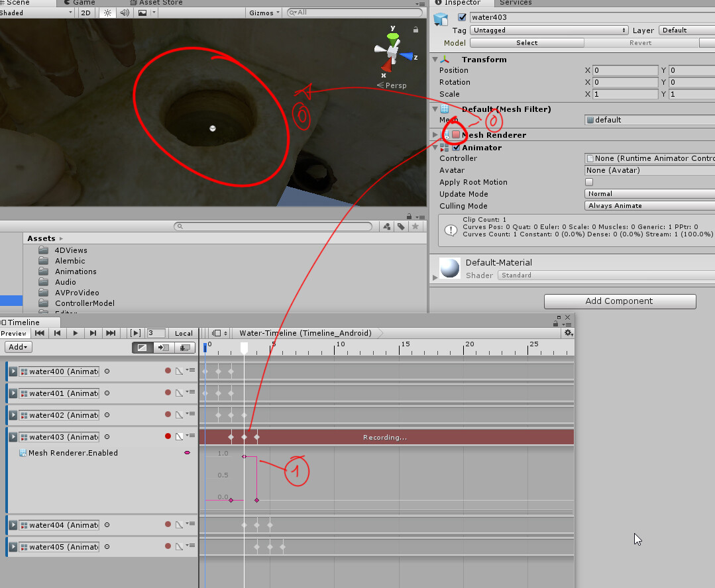The image size is (715, 588).
Task: Mute scene audio with speaker icon
Action: click(x=125, y=12)
